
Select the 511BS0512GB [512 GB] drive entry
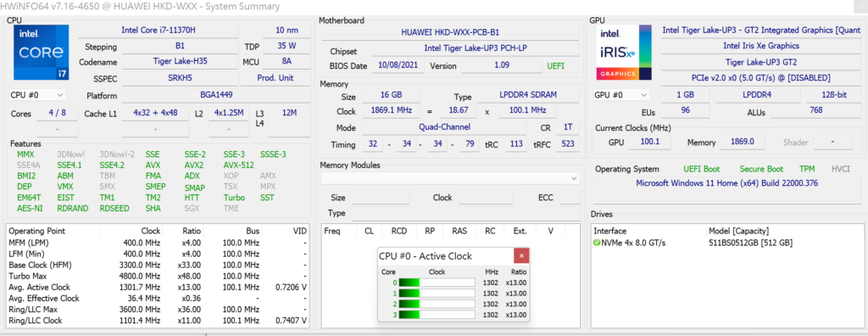point(750,243)
